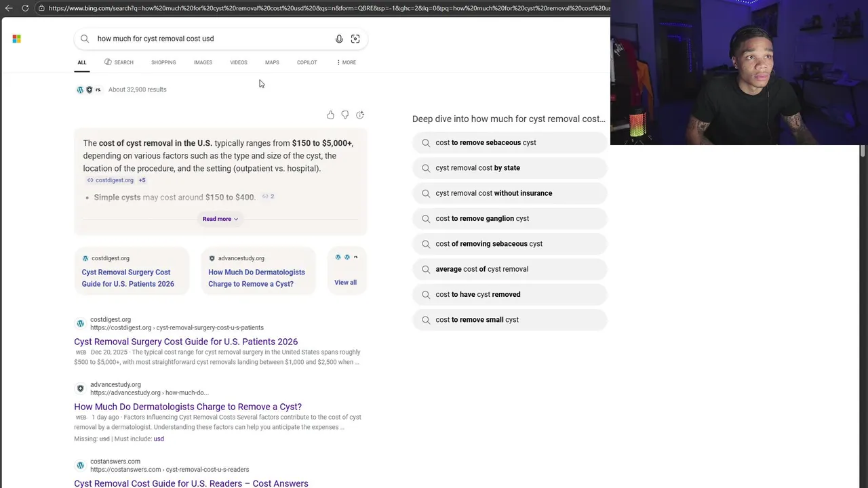Switch to the IMAGES tab
The width and height of the screenshot is (868, 488).
point(203,62)
